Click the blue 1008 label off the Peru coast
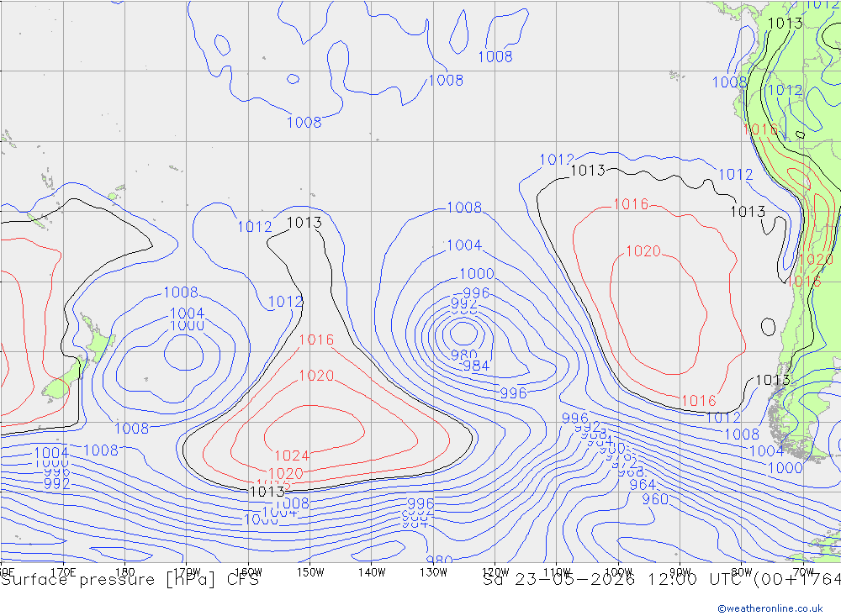The height and width of the screenshot is (616, 841). (729, 82)
